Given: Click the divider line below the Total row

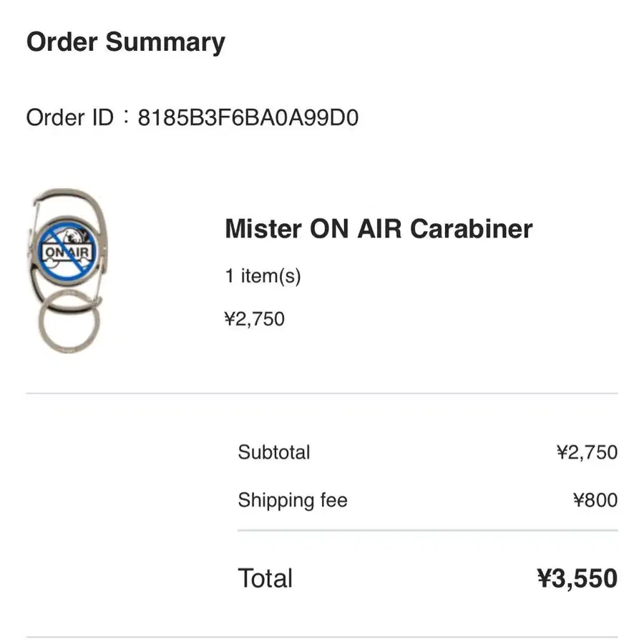Looking at the screenshot, I should [322, 637].
